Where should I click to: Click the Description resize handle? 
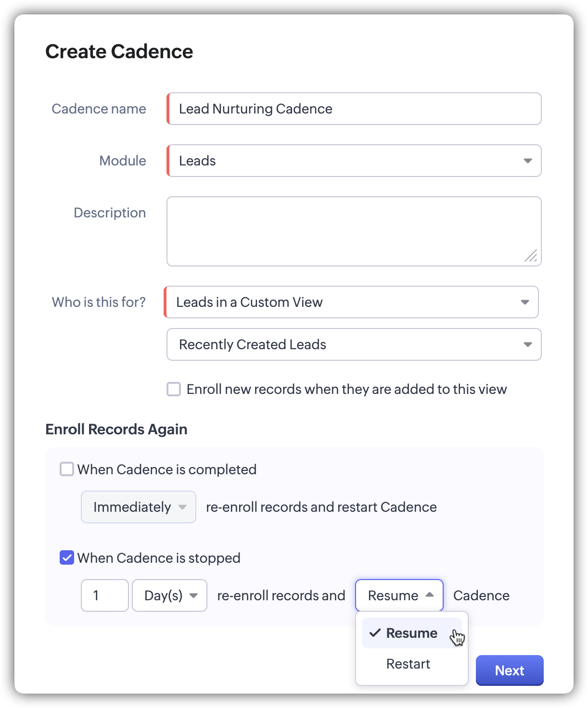coord(531,256)
